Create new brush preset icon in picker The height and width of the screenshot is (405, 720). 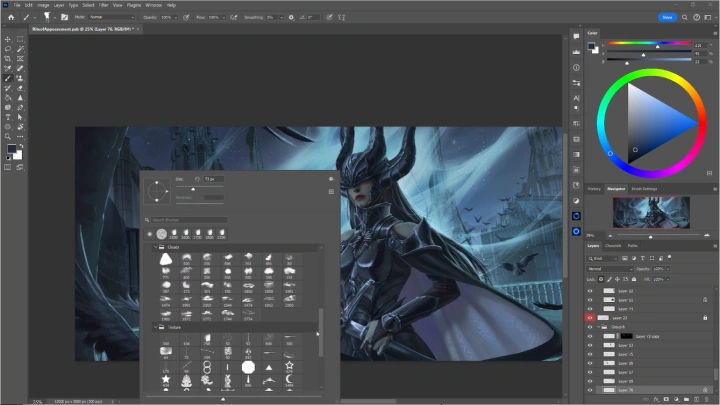click(x=331, y=191)
